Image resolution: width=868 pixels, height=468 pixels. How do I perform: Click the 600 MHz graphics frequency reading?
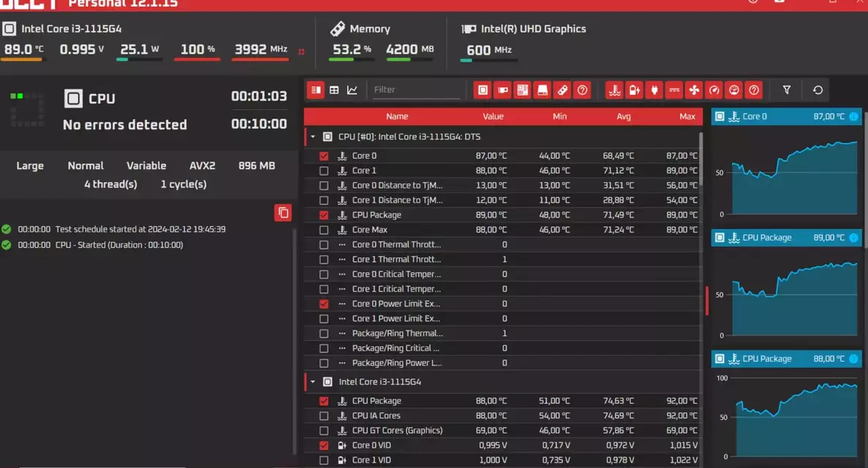point(489,50)
